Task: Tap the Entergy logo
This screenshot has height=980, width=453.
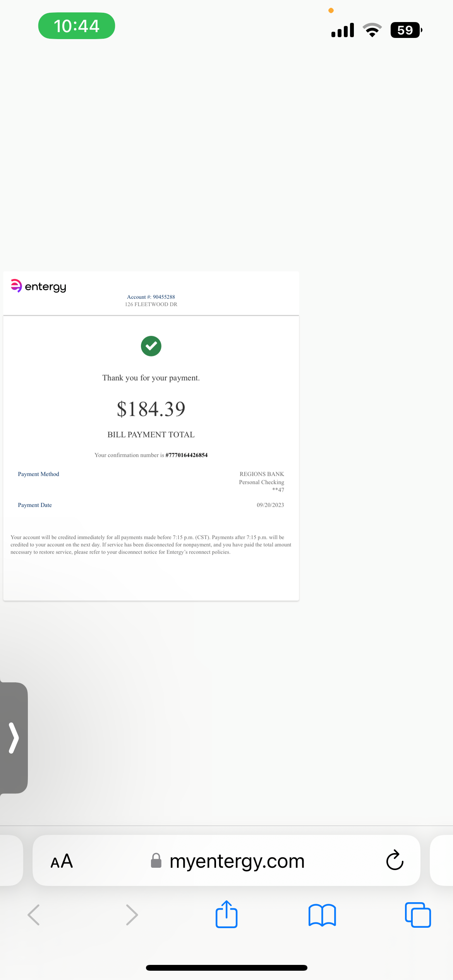Action: [38, 286]
